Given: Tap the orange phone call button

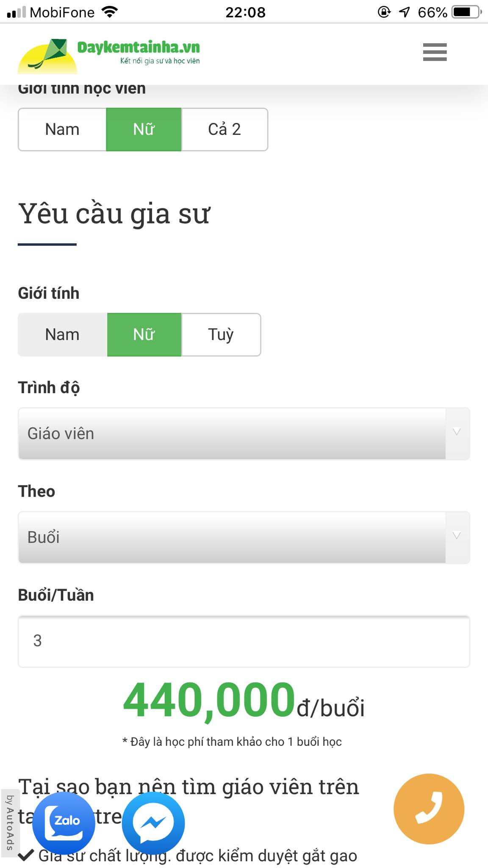Looking at the screenshot, I should click(x=429, y=809).
